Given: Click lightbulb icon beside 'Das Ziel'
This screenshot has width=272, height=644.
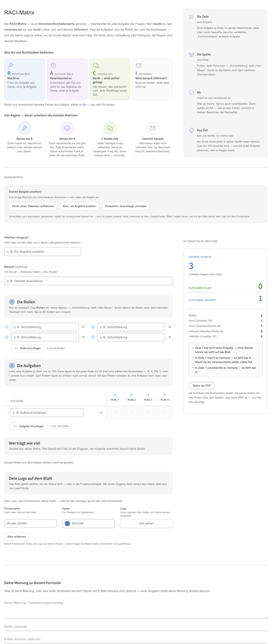Looking at the screenshot, I should click(191, 130).
